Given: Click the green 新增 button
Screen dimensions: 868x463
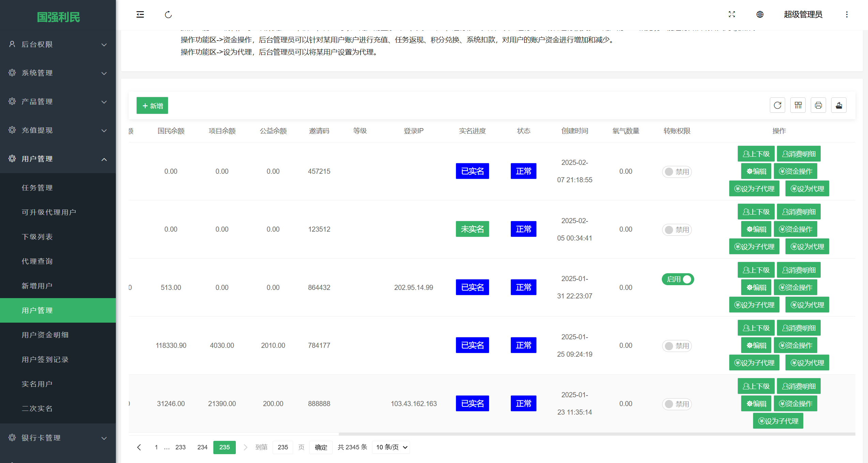Looking at the screenshot, I should [152, 106].
